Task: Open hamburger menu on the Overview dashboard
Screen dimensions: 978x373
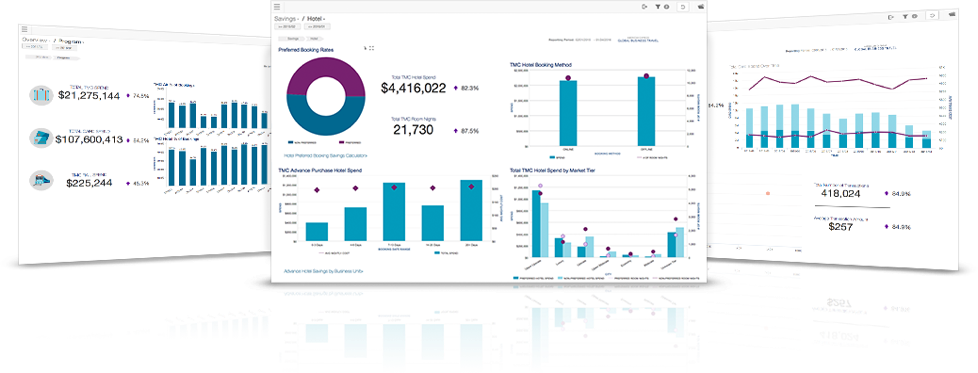Action: pyautogui.click(x=24, y=29)
